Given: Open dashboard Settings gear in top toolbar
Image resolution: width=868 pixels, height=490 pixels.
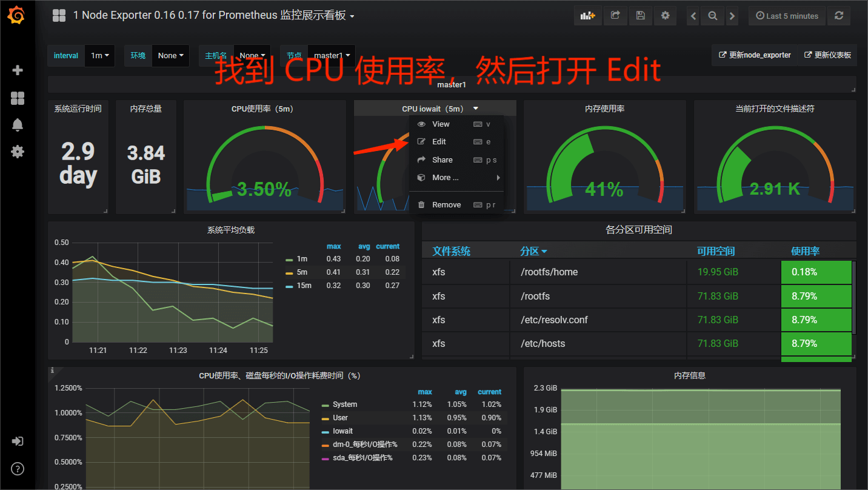Looking at the screenshot, I should pyautogui.click(x=665, y=16).
